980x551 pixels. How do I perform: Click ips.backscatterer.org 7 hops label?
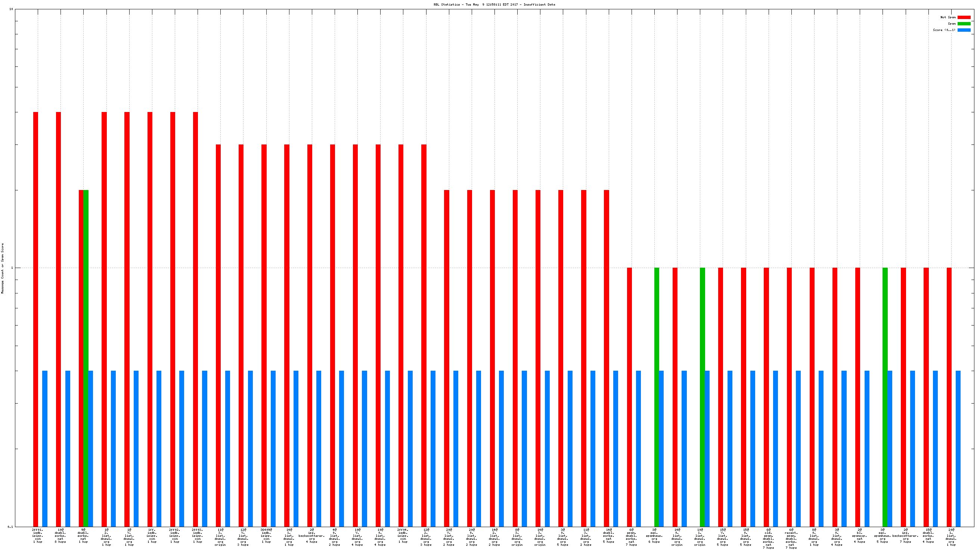(x=905, y=535)
